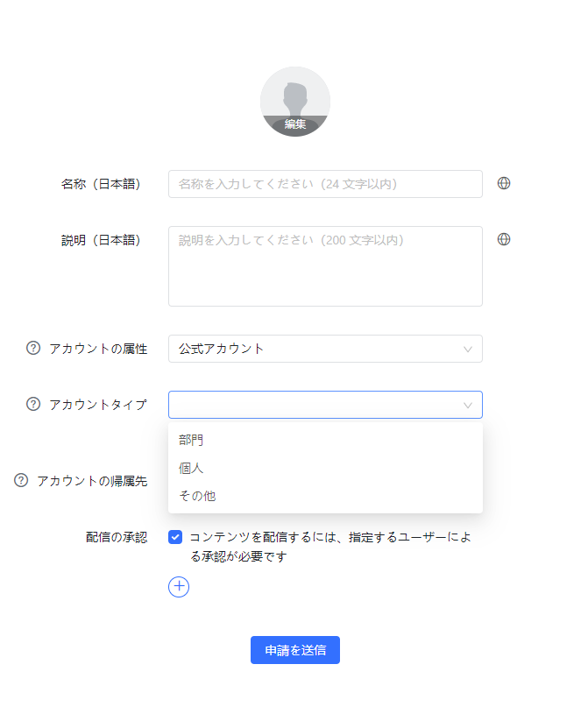Image resolution: width=588 pixels, height=728 pixels.
Task: Collapse the アカウントタイプ dropdown
Action: coord(315,405)
